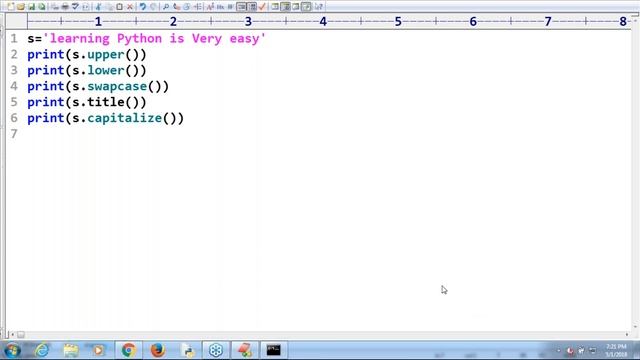Click the taskbar clock
This screenshot has height=360, width=640.
pyautogui.click(x=616, y=350)
